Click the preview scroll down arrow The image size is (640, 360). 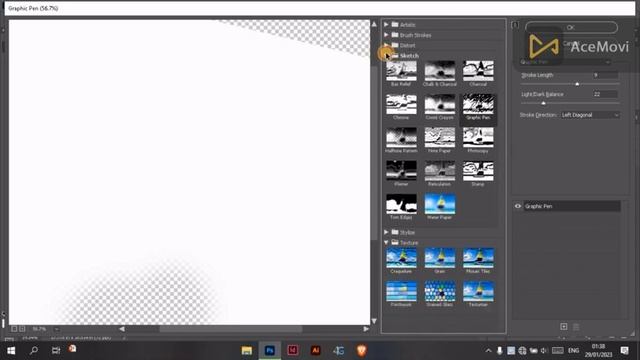tap(374, 321)
